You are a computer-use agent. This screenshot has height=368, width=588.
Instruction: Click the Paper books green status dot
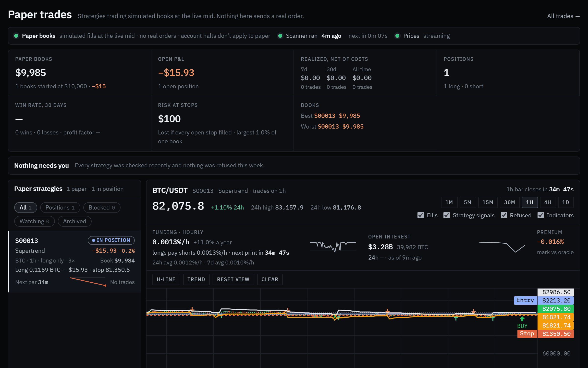click(16, 36)
